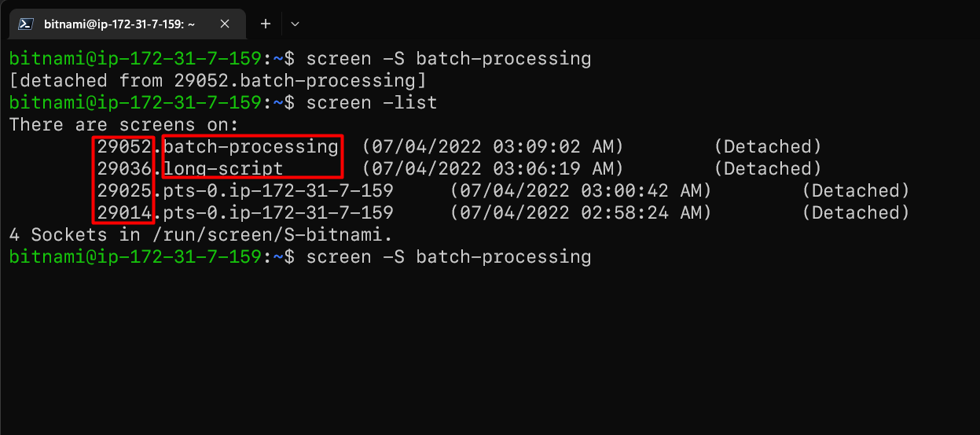Click the long-script session name
Image resolution: width=980 pixels, height=435 pixels.
pos(223,168)
